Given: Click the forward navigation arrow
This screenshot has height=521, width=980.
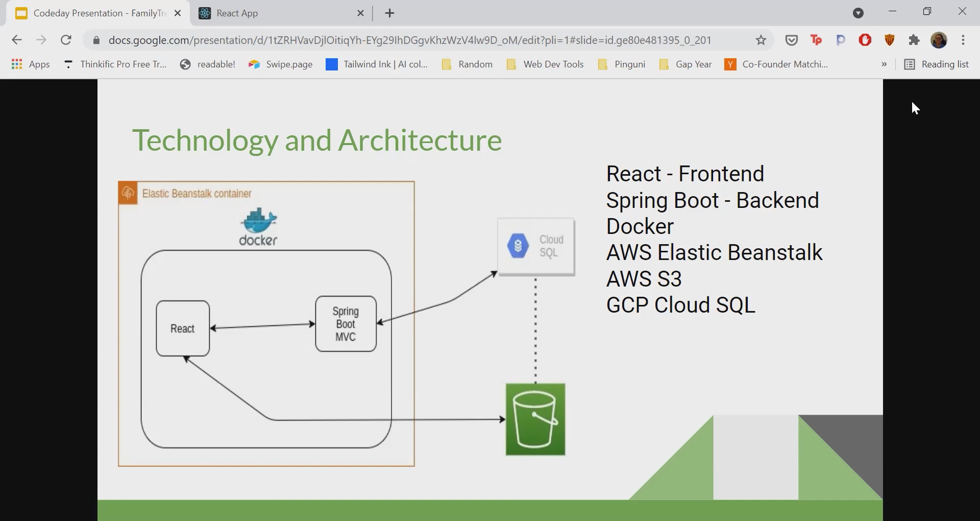Looking at the screenshot, I should pyautogui.click(x=41, y=40).
